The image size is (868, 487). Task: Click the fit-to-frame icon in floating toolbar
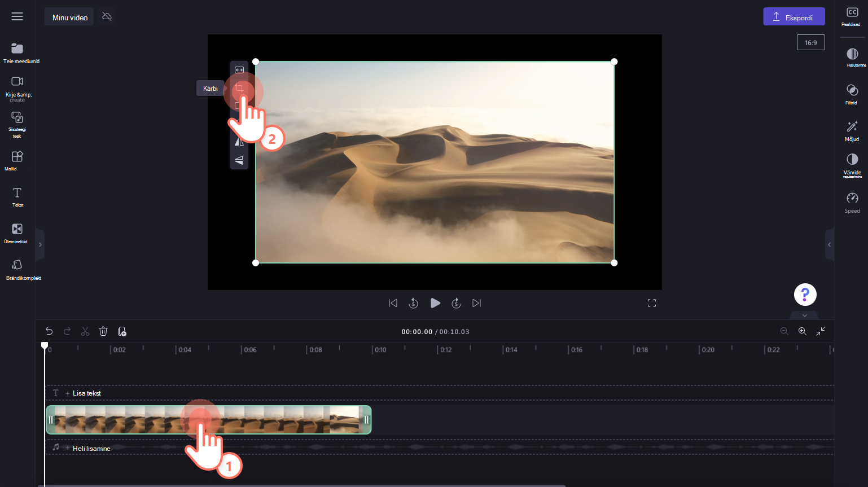tap(239, 70)
